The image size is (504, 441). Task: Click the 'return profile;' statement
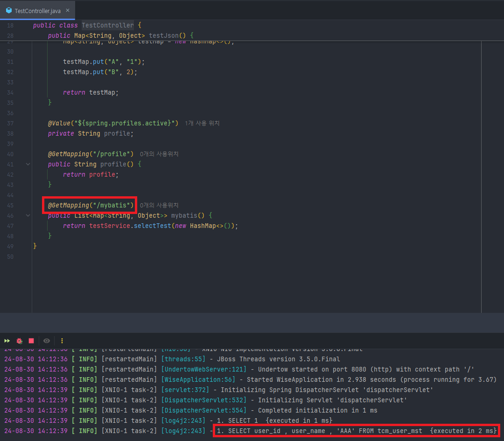point(91,174)
